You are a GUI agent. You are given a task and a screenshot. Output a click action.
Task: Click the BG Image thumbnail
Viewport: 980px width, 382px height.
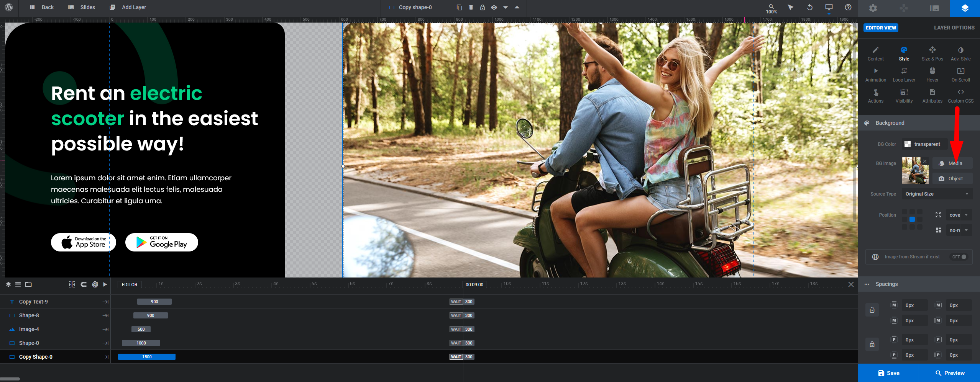[915, 171]
